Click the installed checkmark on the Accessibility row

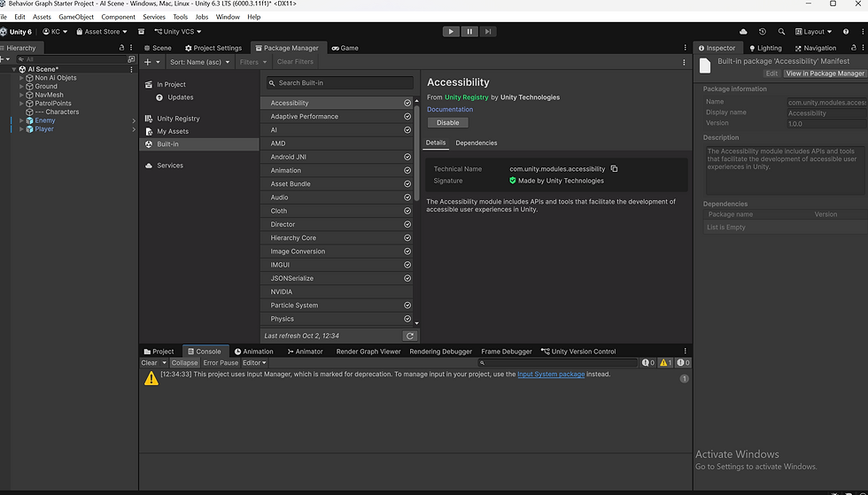coord(407,103)
